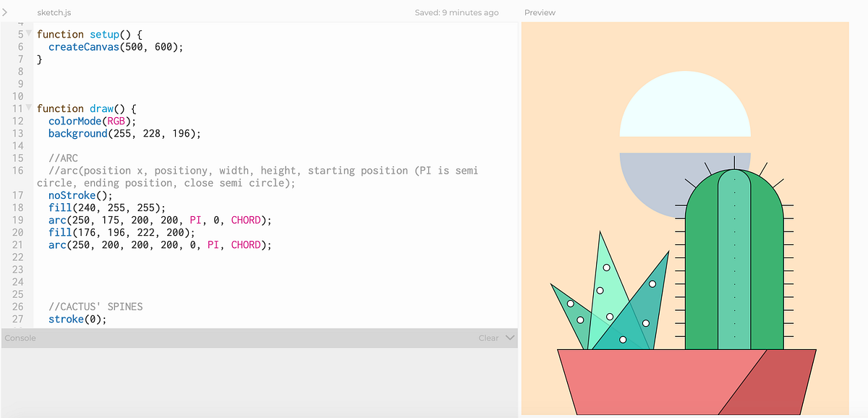The height and width of the screenshot is (418, 868).
Task: Click the background call on line 13
Action: coord(77,133)
